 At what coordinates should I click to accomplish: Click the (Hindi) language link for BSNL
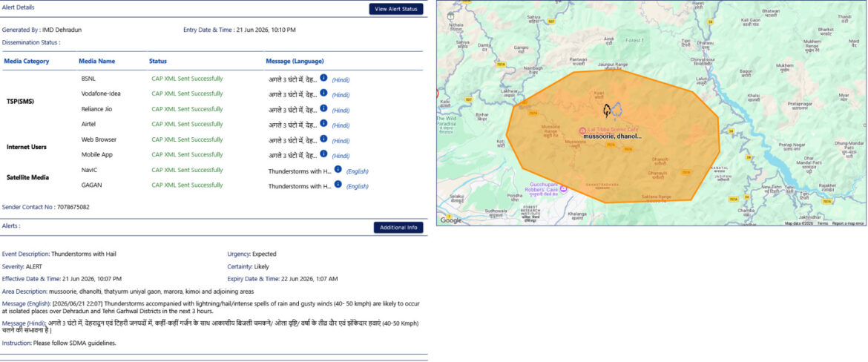[341, 79]
